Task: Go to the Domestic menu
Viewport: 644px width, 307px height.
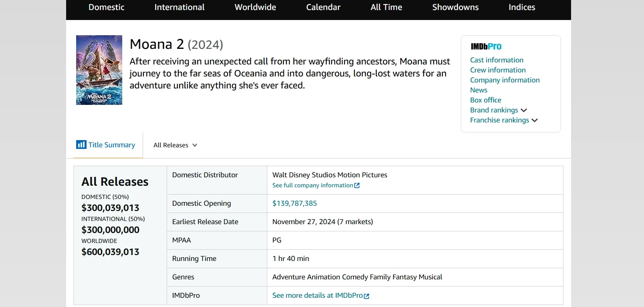Action: (106, 7)
